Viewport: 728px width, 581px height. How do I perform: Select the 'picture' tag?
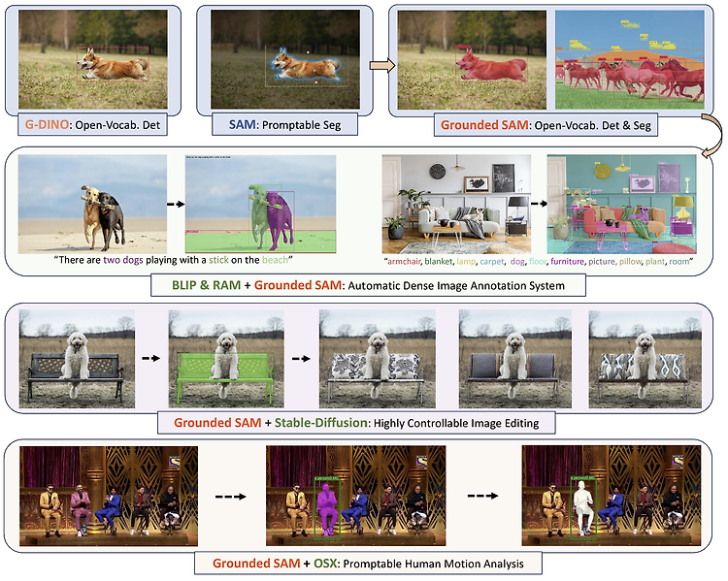[602, 261]
